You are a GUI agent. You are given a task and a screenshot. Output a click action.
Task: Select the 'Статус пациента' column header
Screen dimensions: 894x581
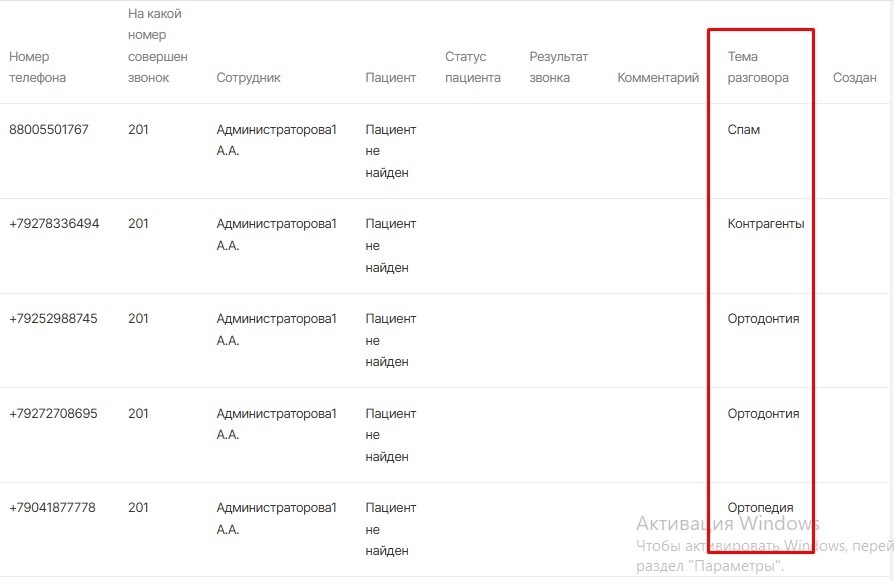click(472, 67)
